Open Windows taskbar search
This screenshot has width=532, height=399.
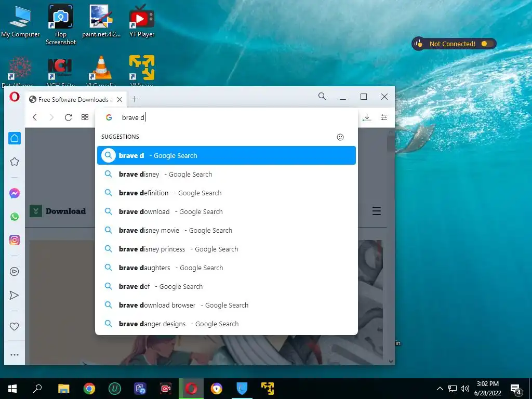(x=37, y=389)
